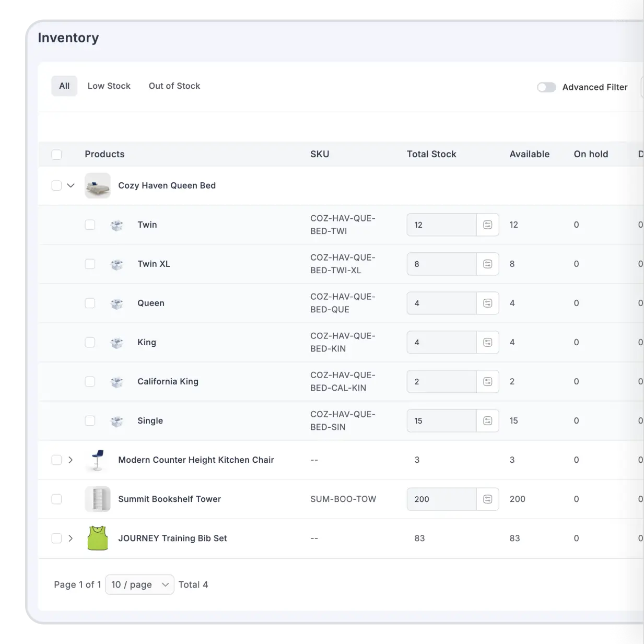Click the Modern Counter Height Kitchen Chair name
Screen dimensions: 644x644
(196, 460)
